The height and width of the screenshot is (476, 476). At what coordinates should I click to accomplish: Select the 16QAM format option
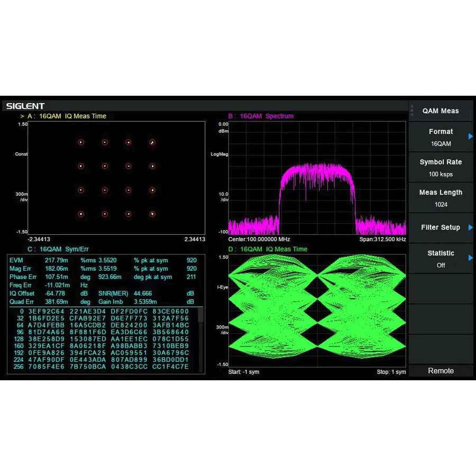pos(441,144)
